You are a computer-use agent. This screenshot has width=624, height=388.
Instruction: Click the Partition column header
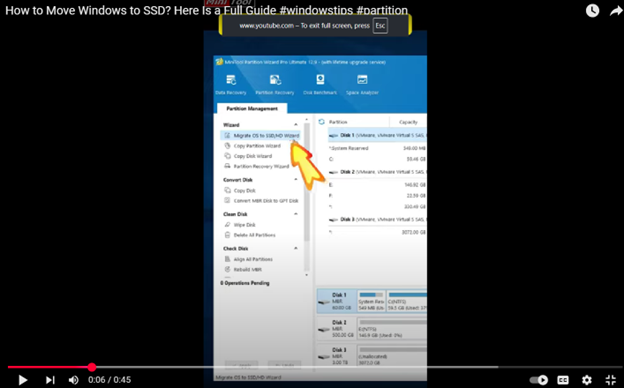point(338,122)
